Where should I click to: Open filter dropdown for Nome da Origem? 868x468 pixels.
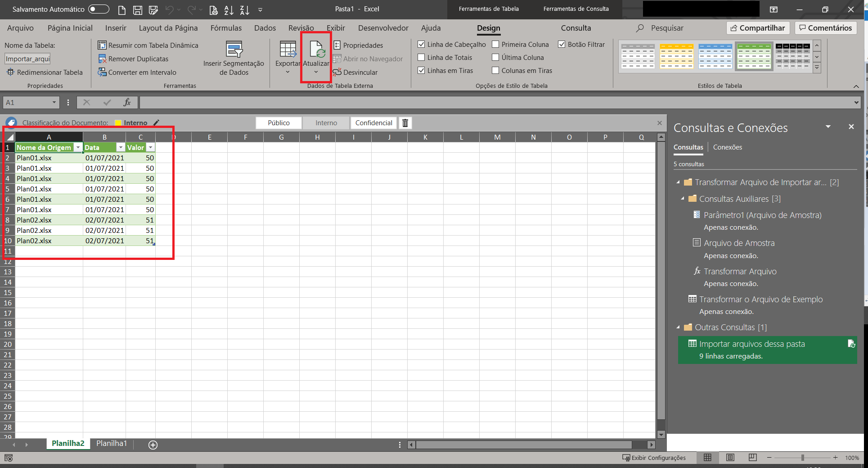78,147
